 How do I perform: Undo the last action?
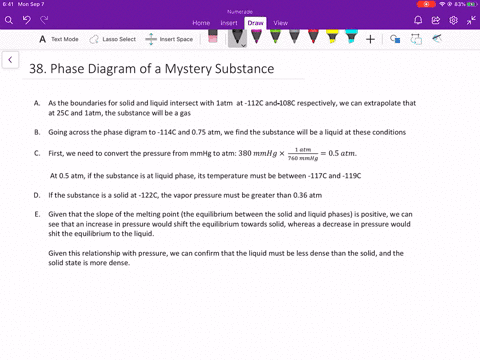click(x=27, y=20)
